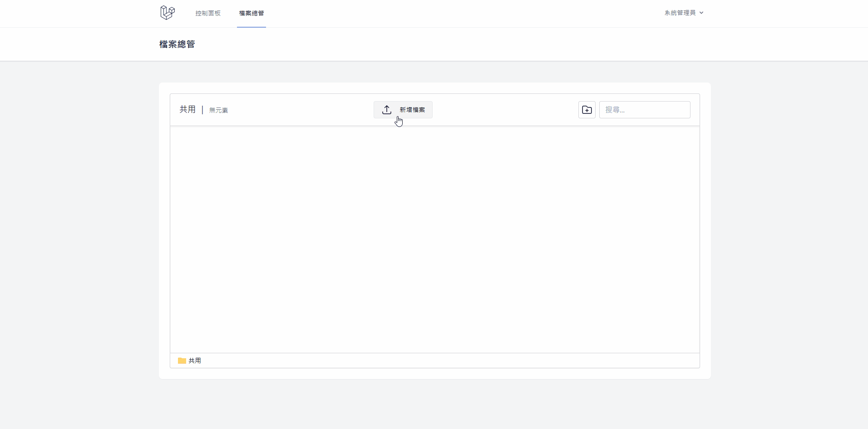Click the 新增檔案 upload button
Screen dimensions: 868x429
pyautogui.click(x=403, y=109)
